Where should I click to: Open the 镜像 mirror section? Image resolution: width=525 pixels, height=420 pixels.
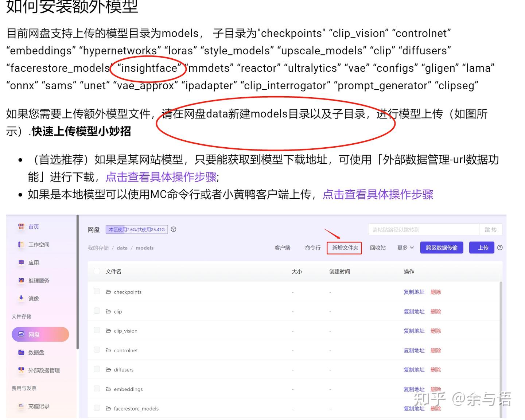33,298
